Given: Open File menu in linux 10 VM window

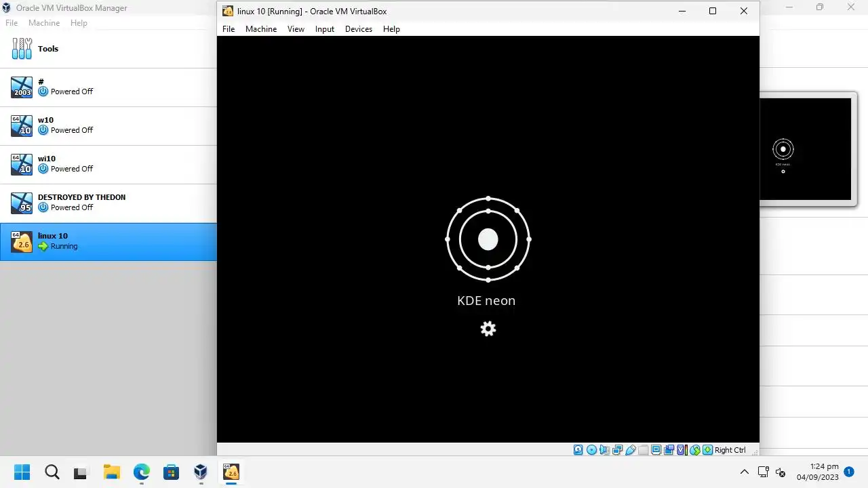Looking at the screenshot, I should [229, 29].
